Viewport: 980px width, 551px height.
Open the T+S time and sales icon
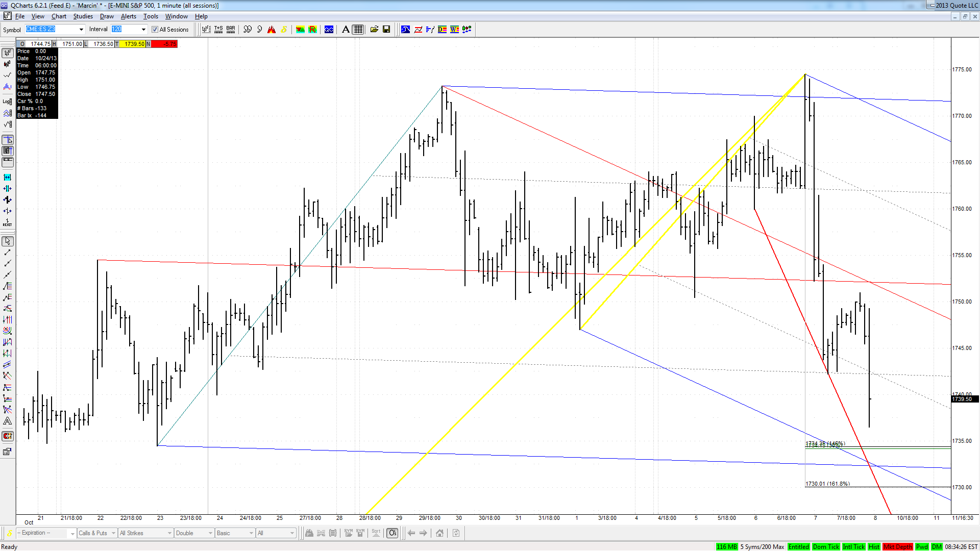(218, 30)
